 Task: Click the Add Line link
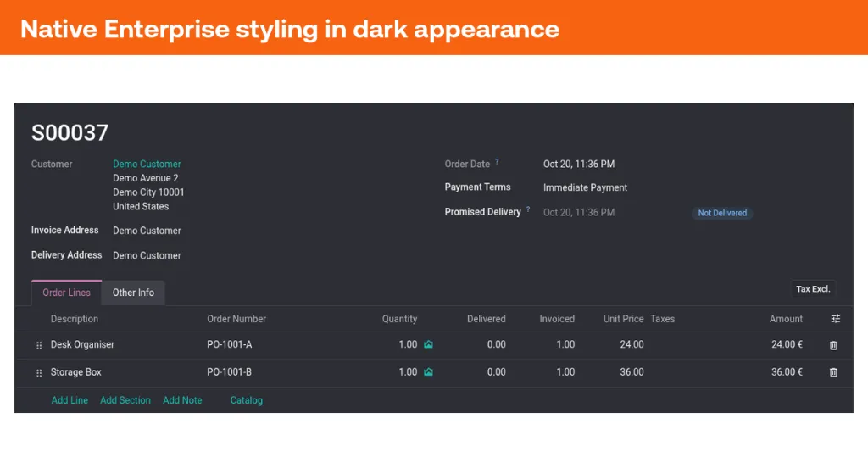[x=70, y=400]
